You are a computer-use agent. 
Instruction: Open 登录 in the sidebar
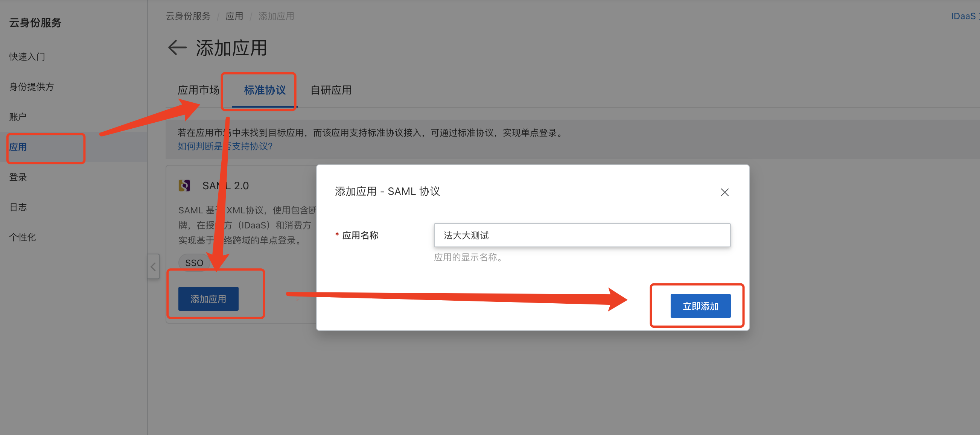pos(18,177)
